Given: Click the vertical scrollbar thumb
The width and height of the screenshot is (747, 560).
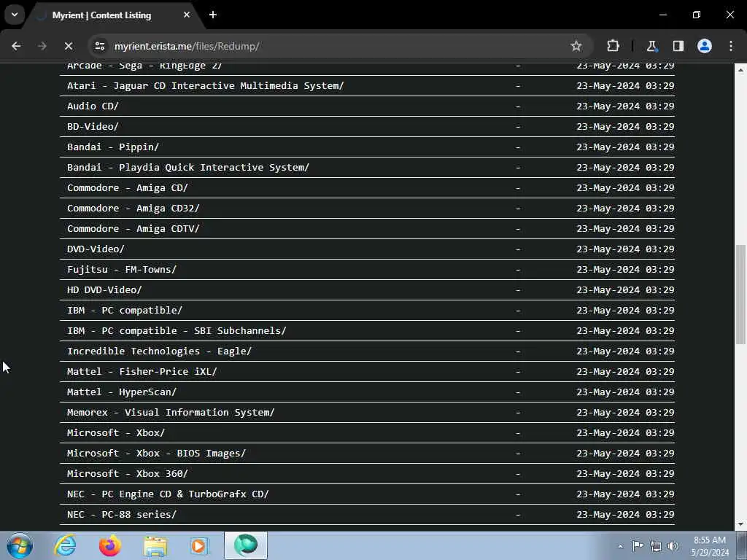Looking at the screenshot, I should (x=740, y=294).
